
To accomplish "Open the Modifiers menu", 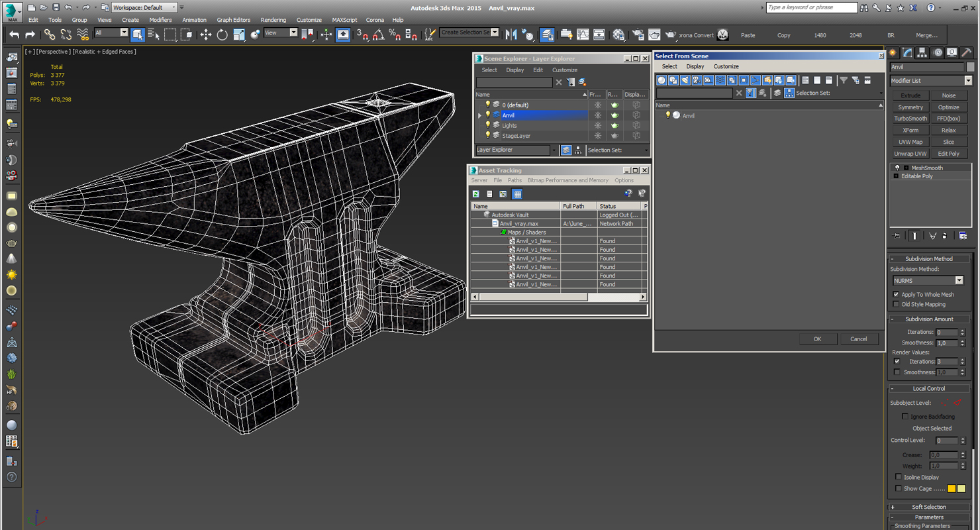I will [x=160, y=20].
